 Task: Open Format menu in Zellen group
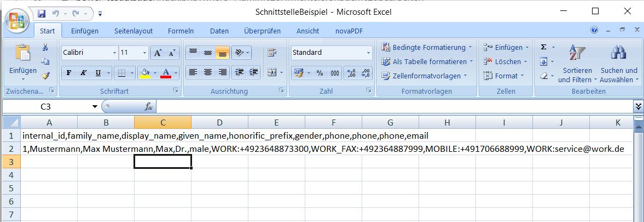[x=504, y=76]
